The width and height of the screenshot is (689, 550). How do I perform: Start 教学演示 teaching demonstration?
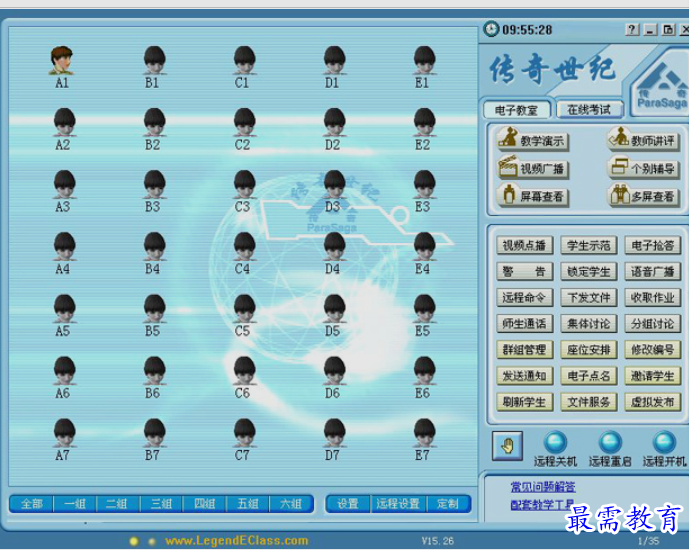pyautogui.click(x=533, y=139)
